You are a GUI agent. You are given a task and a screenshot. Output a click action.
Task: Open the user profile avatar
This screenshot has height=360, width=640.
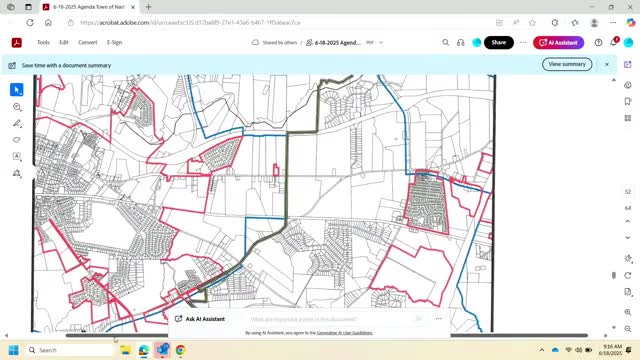tap(629, 42)
